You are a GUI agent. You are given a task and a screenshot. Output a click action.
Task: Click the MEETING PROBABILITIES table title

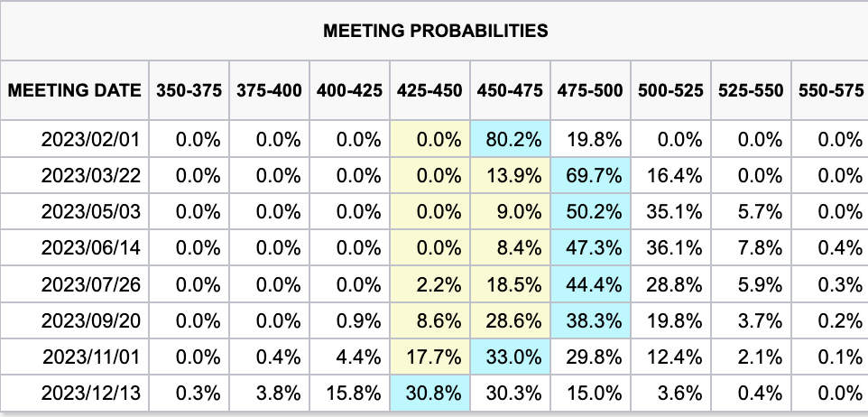pos(435,31)
